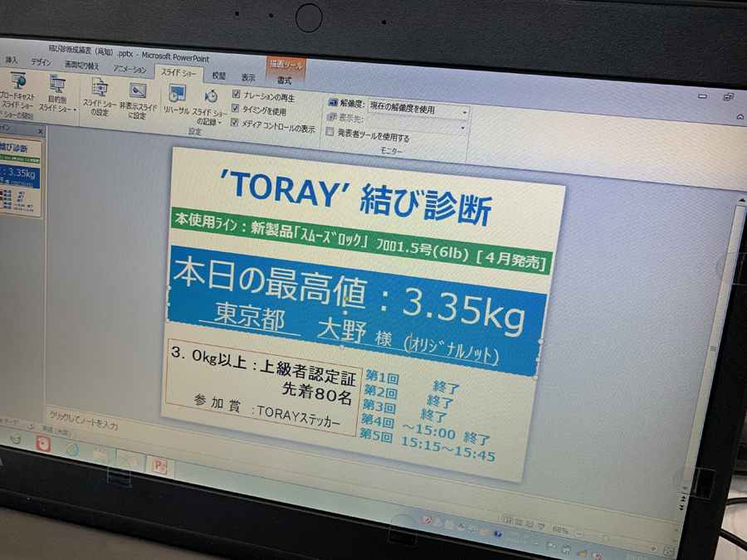The height and width of the screenshot is (560, 747).
Task: Switch to the デザイン tab
Action: 41,63
